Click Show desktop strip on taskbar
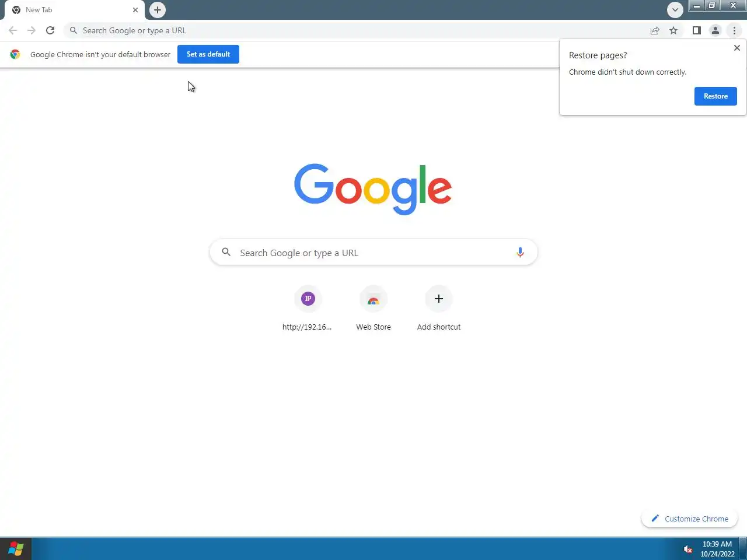The width and height of the screenshot is (747, 560). click(743, 549)
